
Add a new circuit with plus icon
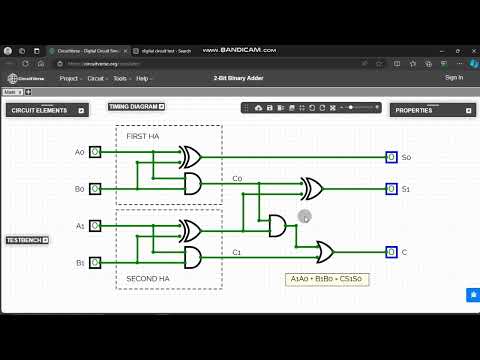pyautogui.click(x=29, y=92)
